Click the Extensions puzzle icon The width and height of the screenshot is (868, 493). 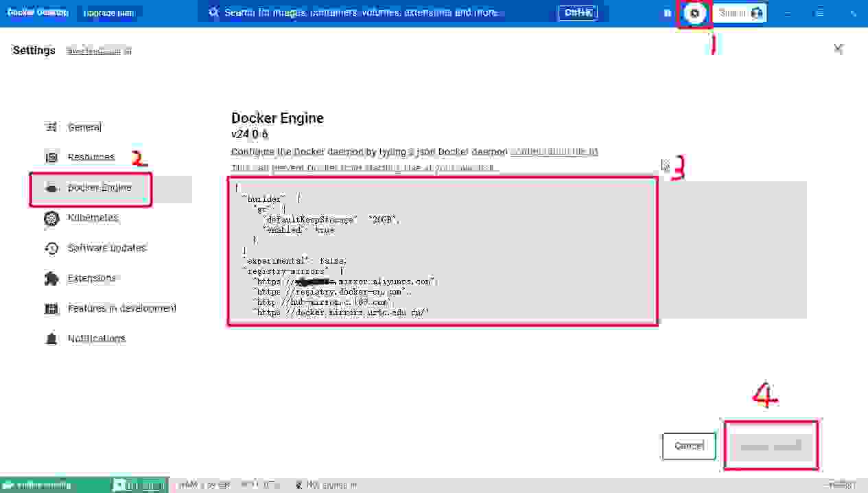51,278
